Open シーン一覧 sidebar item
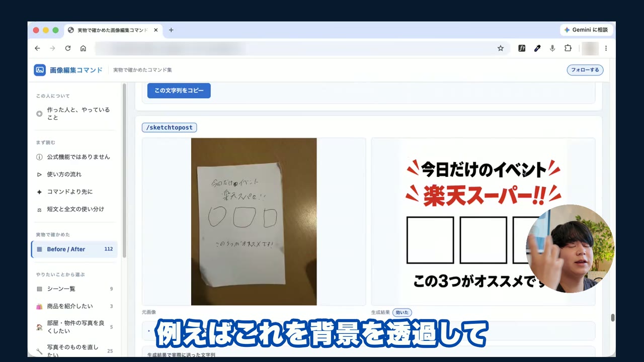The image size is (644, 362). click(x=74, y=289)
